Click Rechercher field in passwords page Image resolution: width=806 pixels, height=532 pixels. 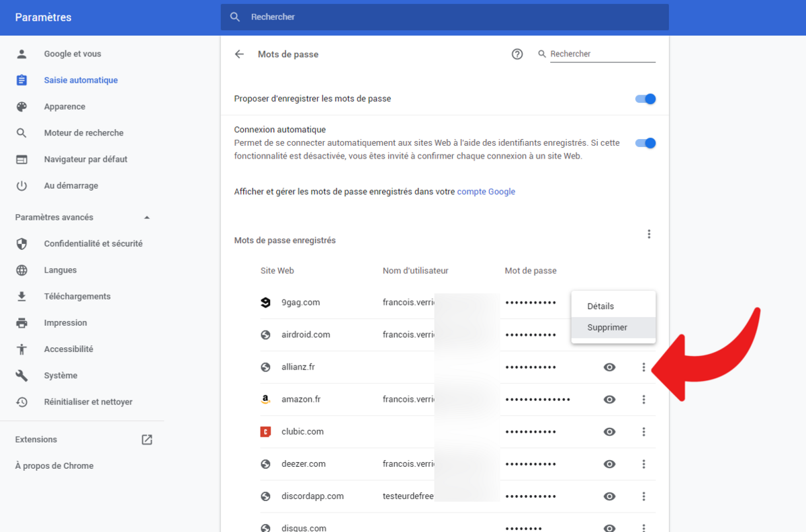tap(602, 54)
